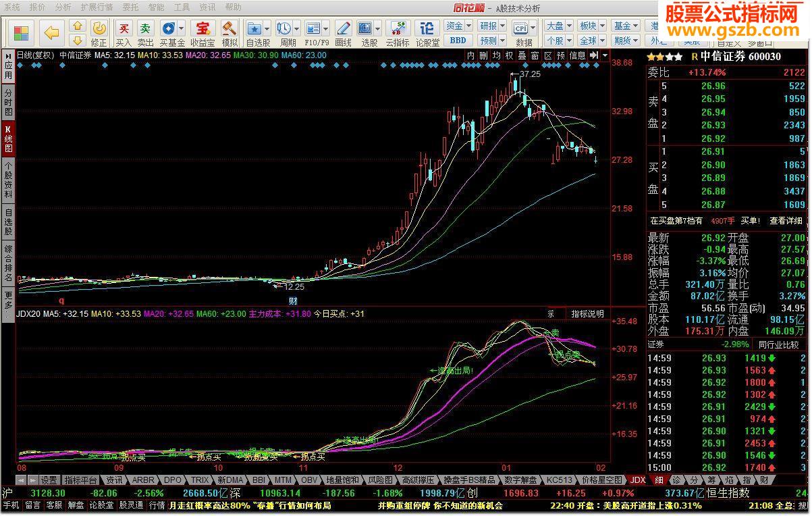
Task: Select the 画线 drawing pencil tool
Action: pyautogui.click(x=344, y=32)
